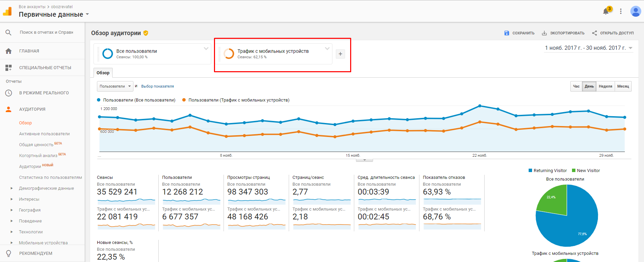Click the orange circle of mobile traffic segment
The image size is (644, 262).
[229, 53]
